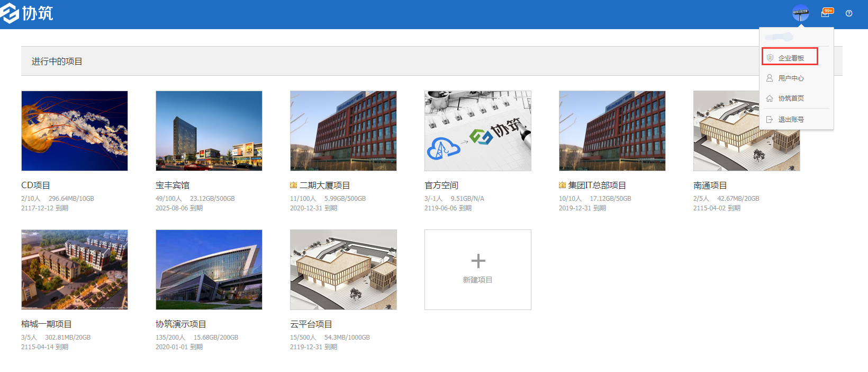Click the 集团IT总部项目 project title
The height and width of the screenshot is (372, 868).
(x=597, y=185)
